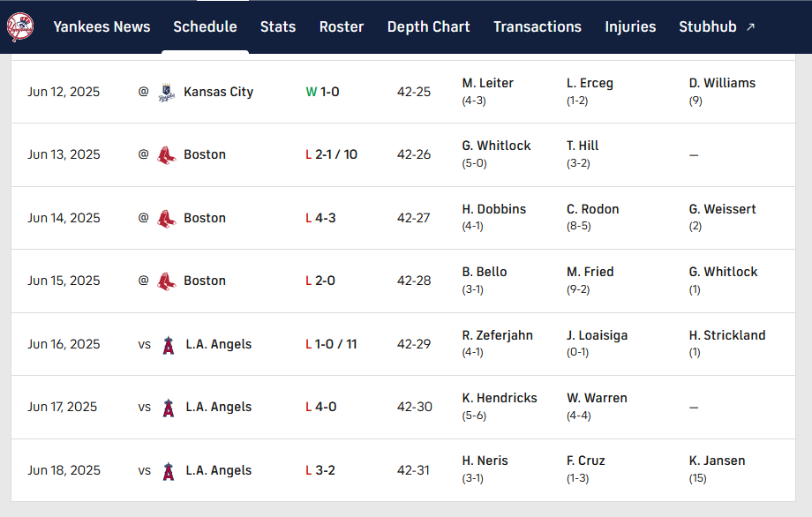Click the Red Sox logo for Jun 15
Screen dimensions: 812x517
click(x=166, y=281)
